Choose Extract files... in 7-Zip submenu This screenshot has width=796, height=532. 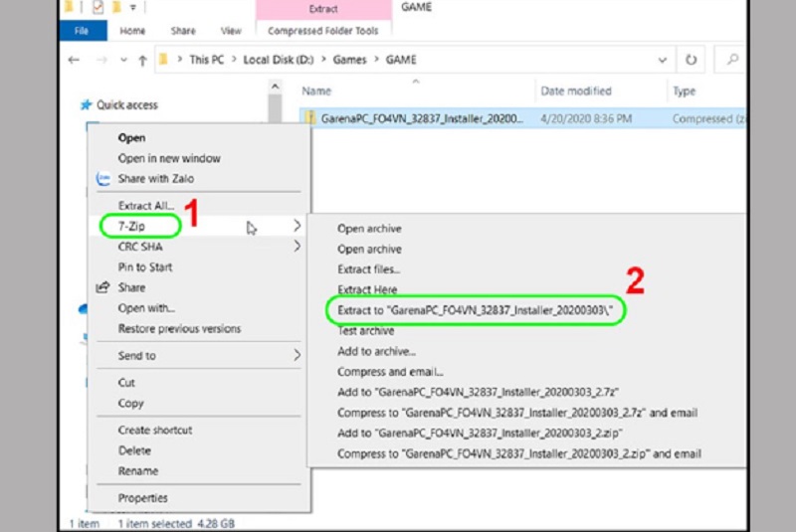pos(369,269)
